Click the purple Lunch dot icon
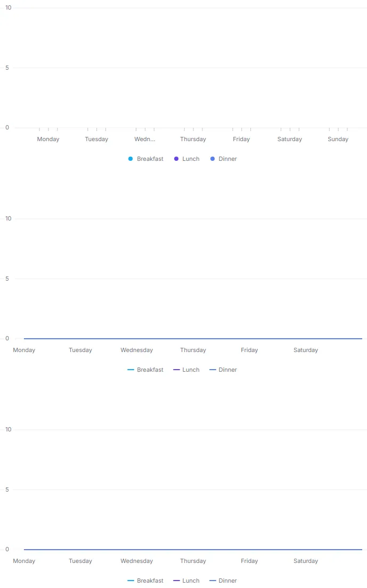The width and height of the screenshot is (367, 588). coord(176,159)
